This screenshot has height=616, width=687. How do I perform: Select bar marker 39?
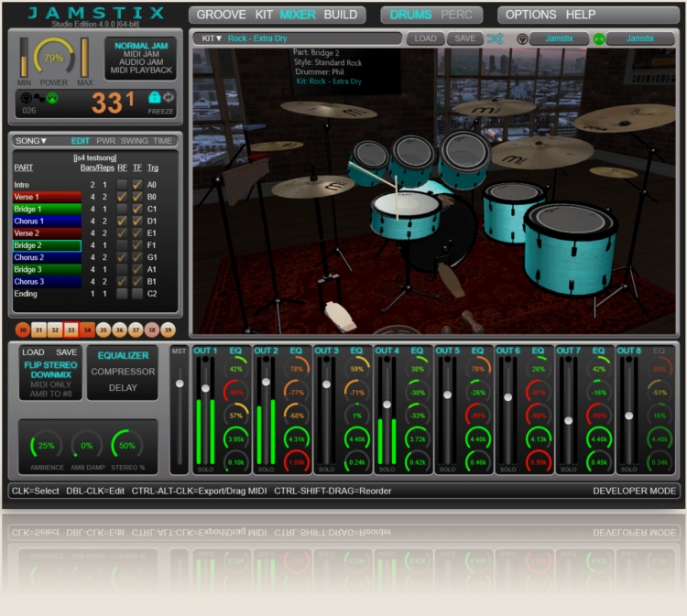coord(168,330)
